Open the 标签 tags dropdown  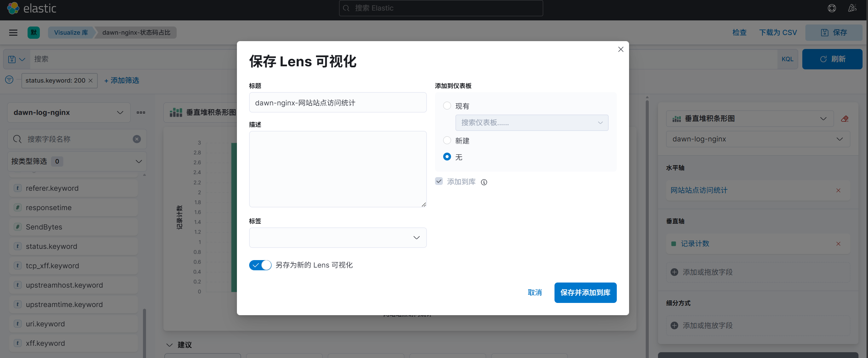338,238
